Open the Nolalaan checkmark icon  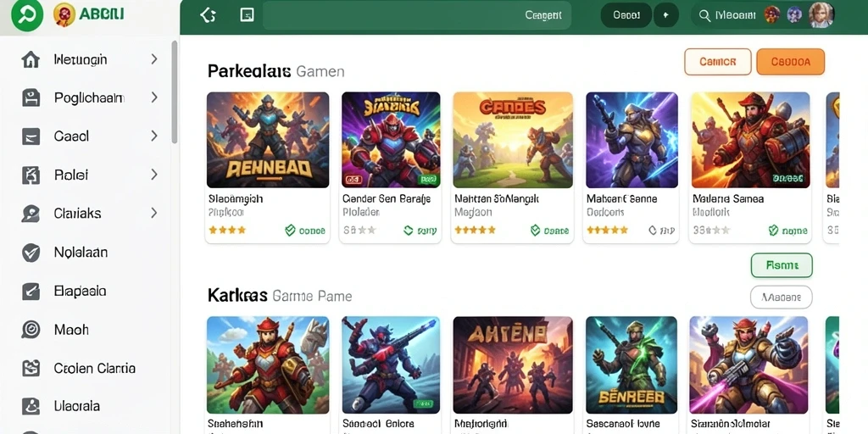[x=31, y=253]
